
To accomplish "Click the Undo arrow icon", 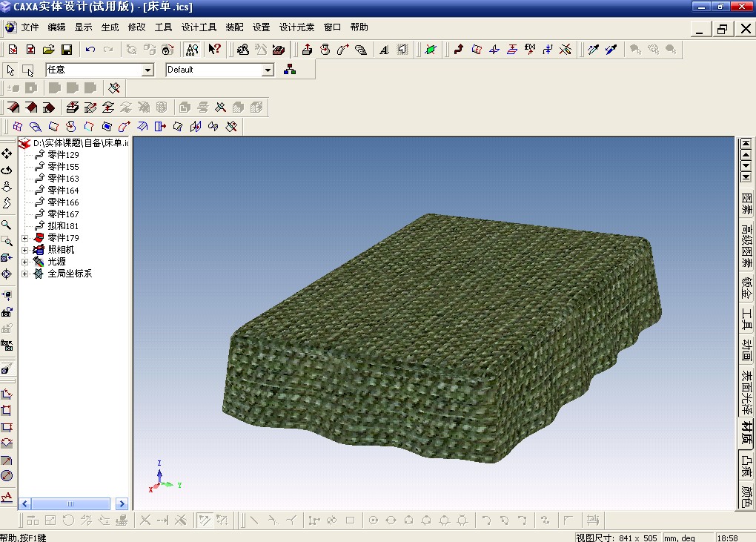I will pos(90,49).
